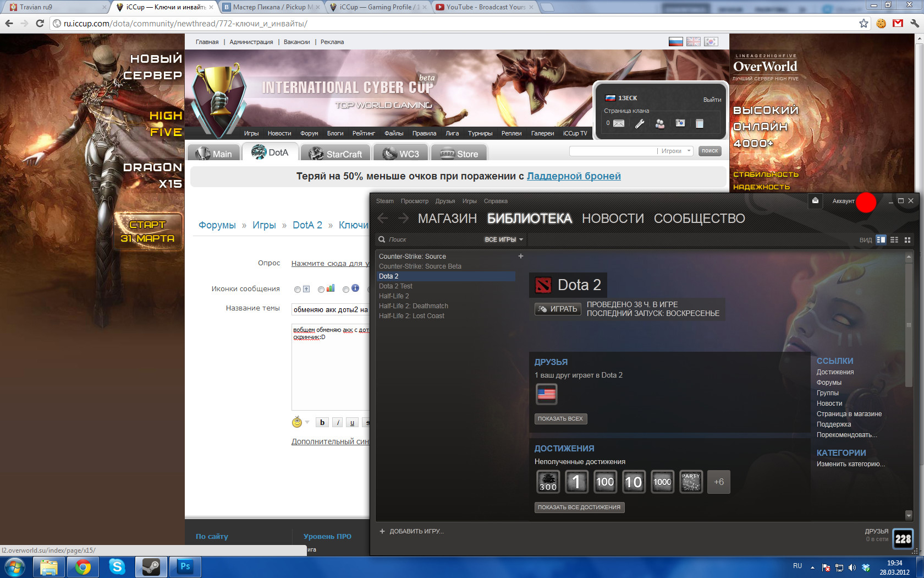This screenshot has width=924, height=578.
Task: Go forward with Steam's right arrow
Action: click(403, 219)
